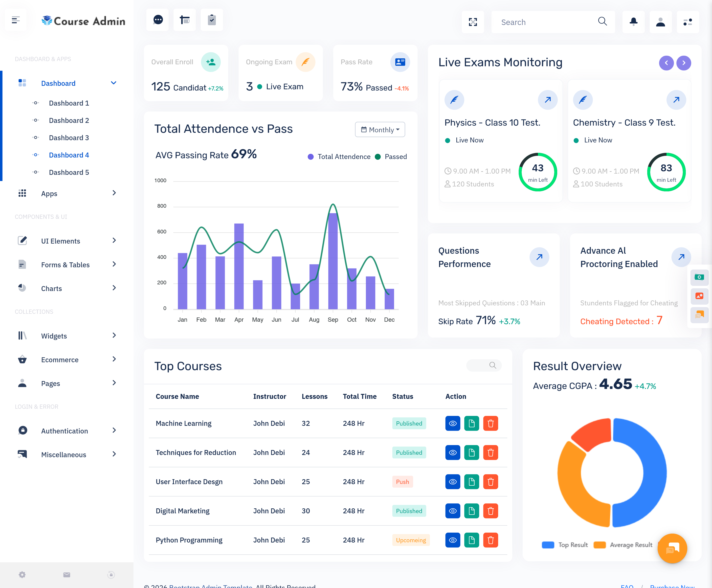Image resolution: width=712 pixels, height=588 pixels.
Task: Expand the Ecommerce menu
Action: (x=67, y=359)
